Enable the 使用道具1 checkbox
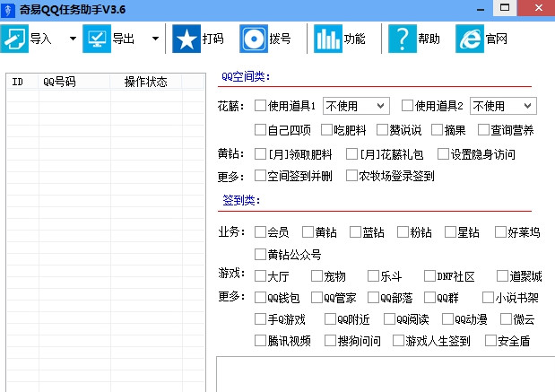Image resolution: width=555 pixels, height=392 pixels. [260, 105]
